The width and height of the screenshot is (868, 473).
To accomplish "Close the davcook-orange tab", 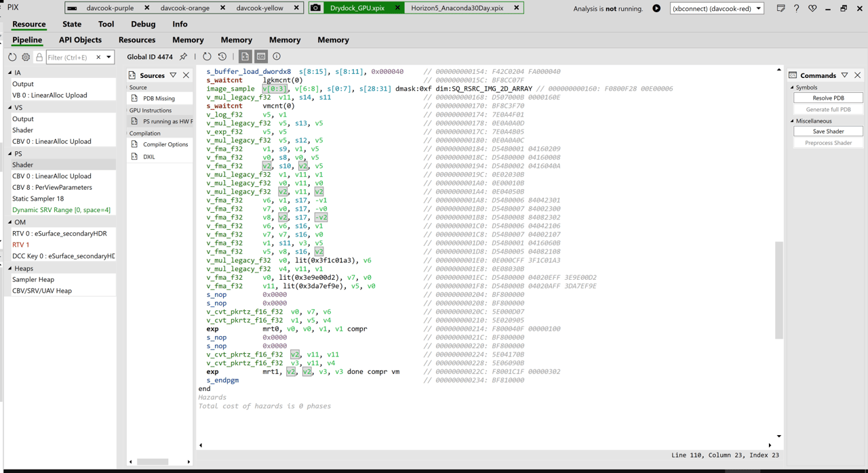I will pos(222,8).
